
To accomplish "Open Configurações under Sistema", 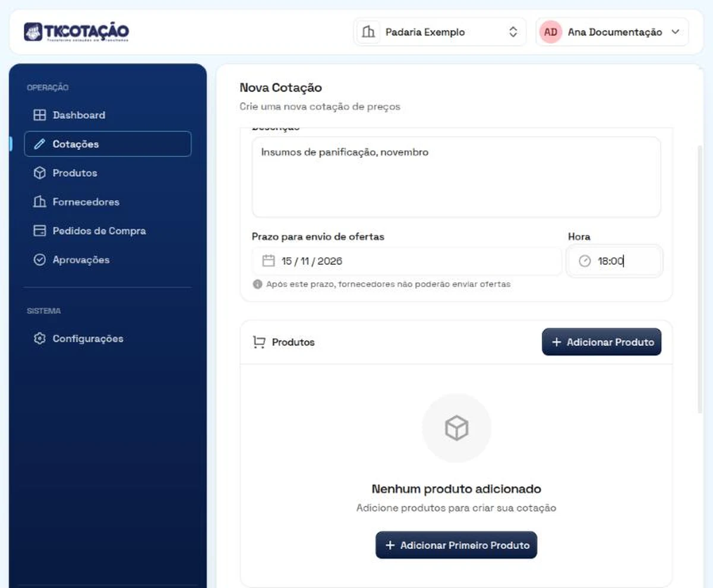I will point(108,339).
